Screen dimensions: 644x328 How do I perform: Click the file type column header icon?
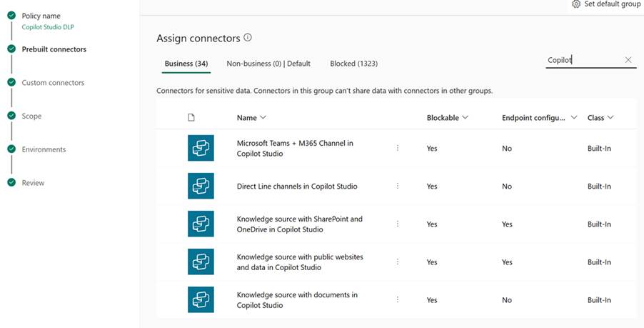pyautogui.click(x=191, y=118)
